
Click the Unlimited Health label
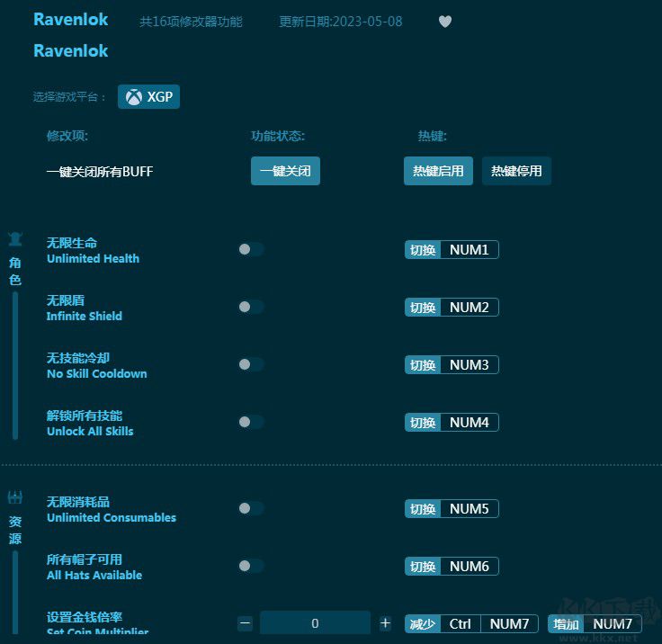[x=93, y=258]
